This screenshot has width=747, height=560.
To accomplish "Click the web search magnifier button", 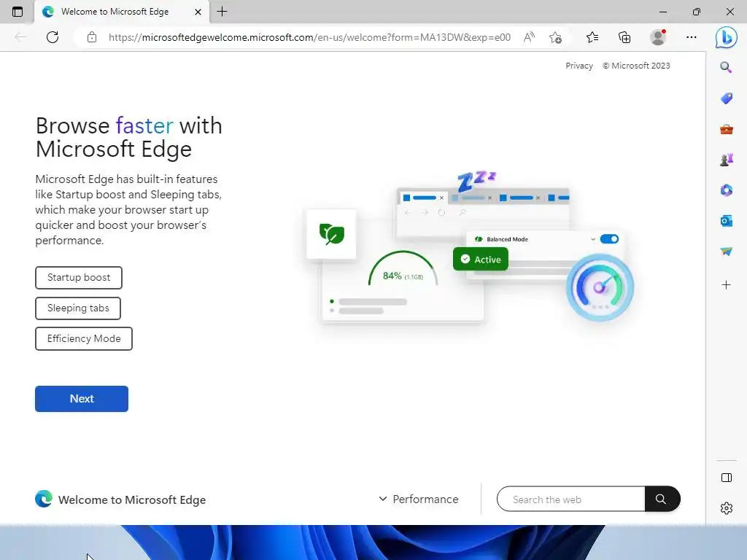I will [662, 499].
